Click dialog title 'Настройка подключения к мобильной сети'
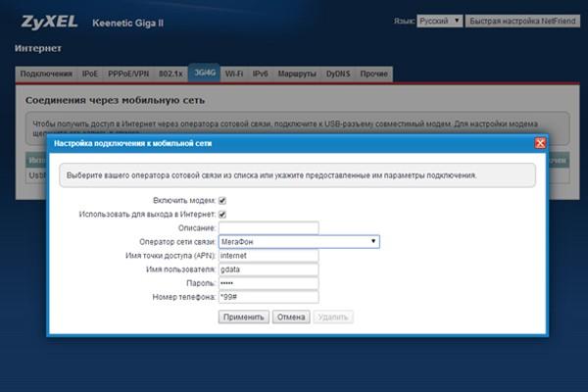 (132, 143)
